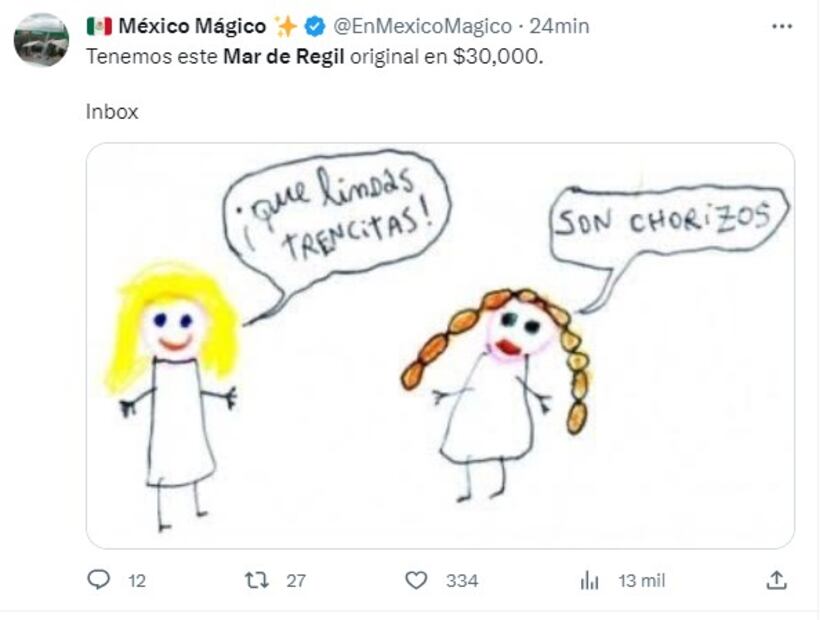Click the blue verified badge
Image resolution: width=823 pixels, height=620 pixels.
(x=314, y=26)
